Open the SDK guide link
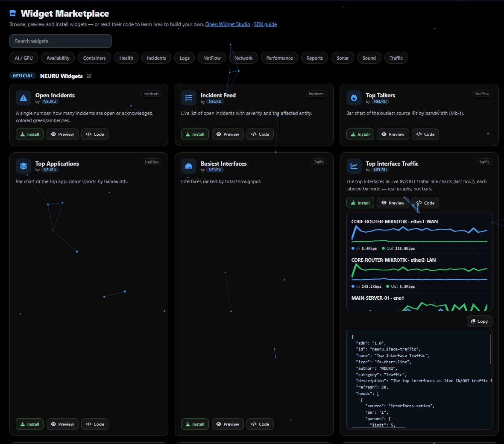504x444 pixels. [265, 24]
